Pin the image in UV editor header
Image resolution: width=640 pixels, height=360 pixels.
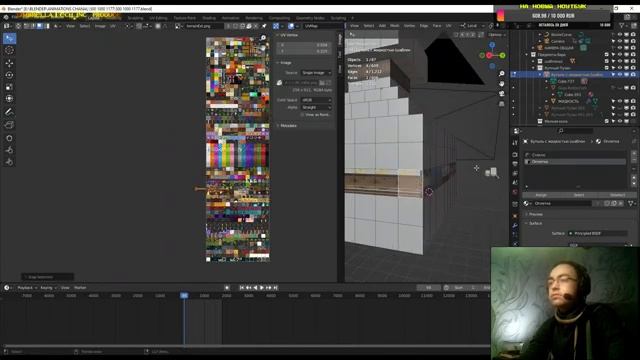tap(264, 26)
